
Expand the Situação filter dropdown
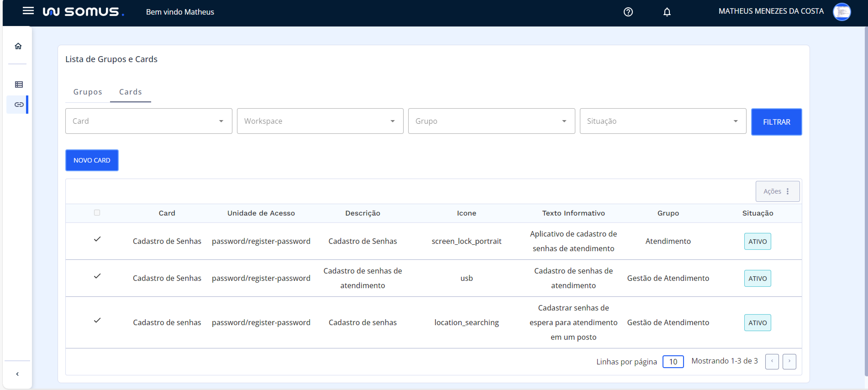[663, 121]
